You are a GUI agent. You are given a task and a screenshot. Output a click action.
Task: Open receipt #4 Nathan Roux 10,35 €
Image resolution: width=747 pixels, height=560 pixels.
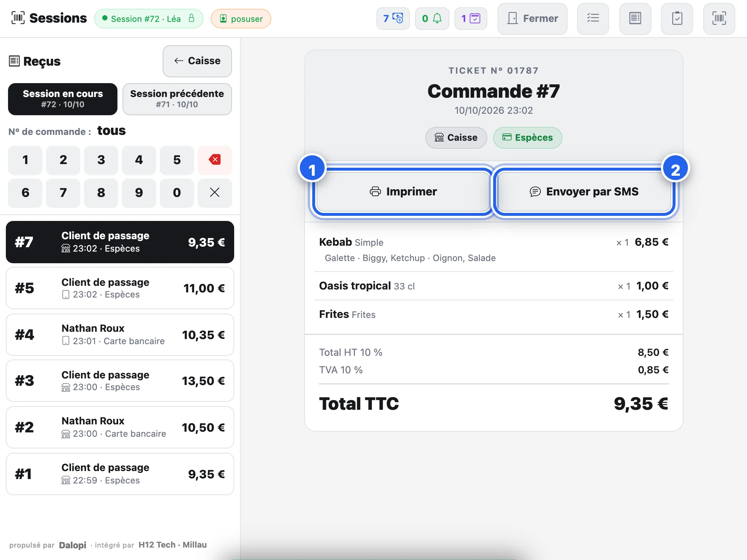pos(120,335)
